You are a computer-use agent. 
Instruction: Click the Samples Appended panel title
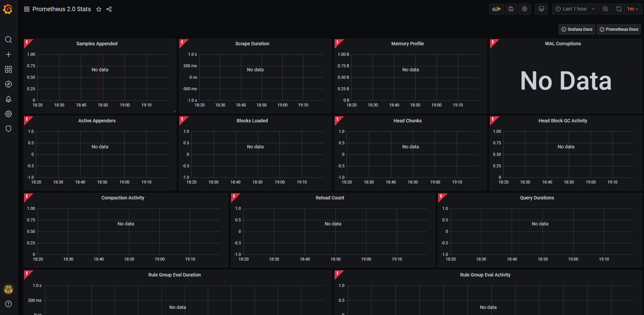97,44
